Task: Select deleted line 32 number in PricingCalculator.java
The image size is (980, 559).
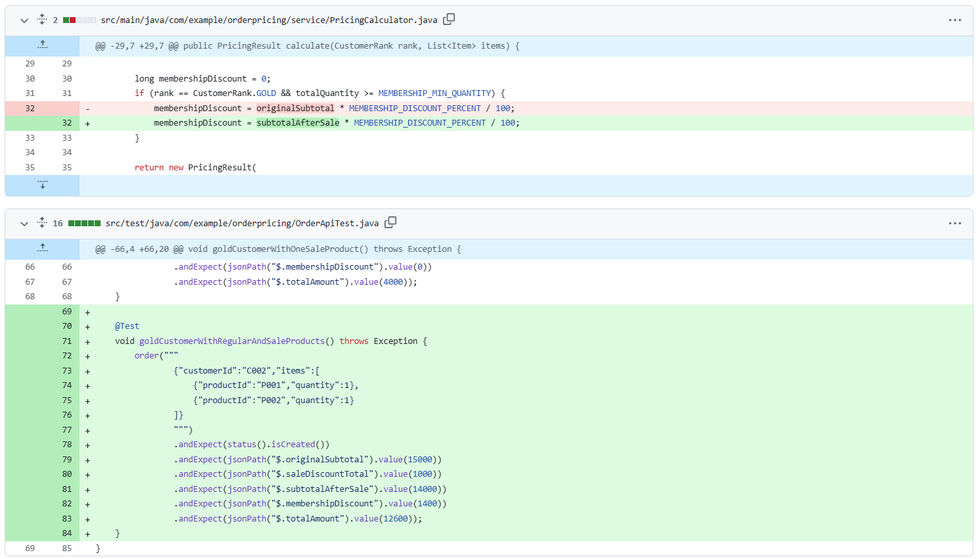Action: click(x=30, y=108)
